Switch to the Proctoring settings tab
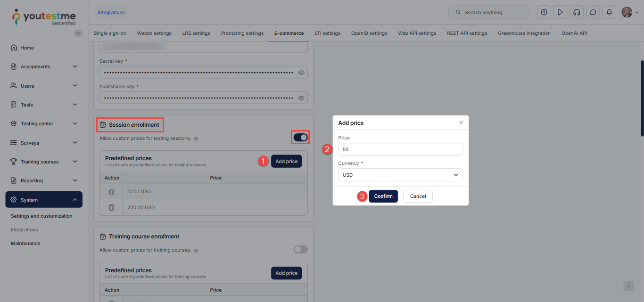The image size is (644, 302). click(242, 33)
